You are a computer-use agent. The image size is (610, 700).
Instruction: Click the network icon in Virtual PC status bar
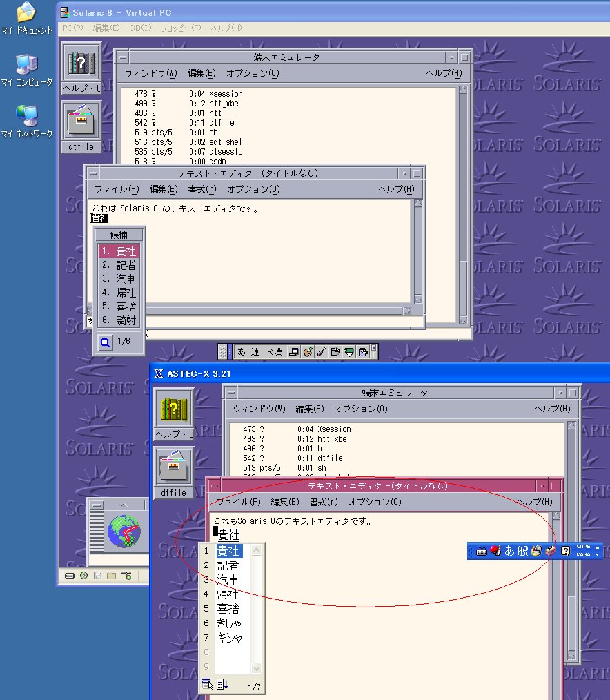[x=126, y=576]
